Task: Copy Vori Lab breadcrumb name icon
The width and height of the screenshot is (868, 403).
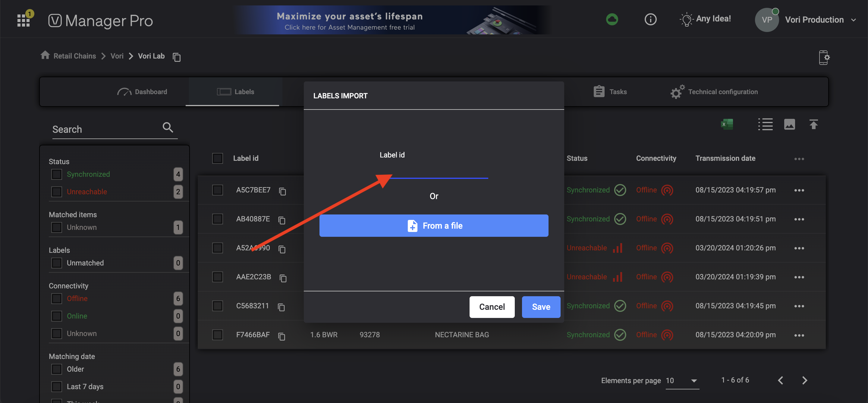Action: tap(177, 57)
